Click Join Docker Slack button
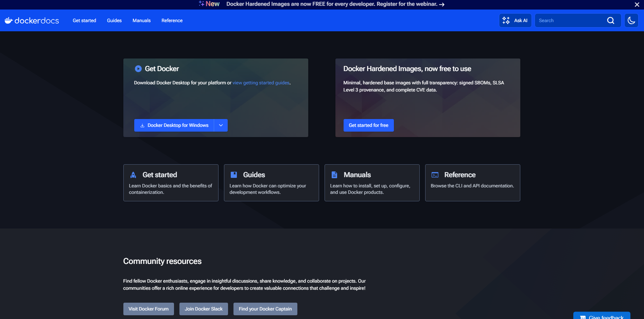 point(204,309)
